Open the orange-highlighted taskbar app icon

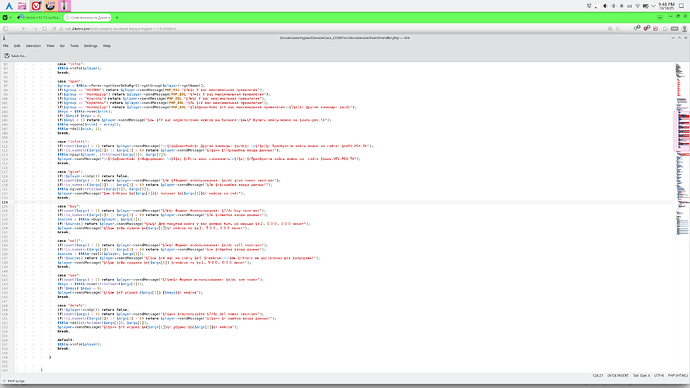[50, 6]
